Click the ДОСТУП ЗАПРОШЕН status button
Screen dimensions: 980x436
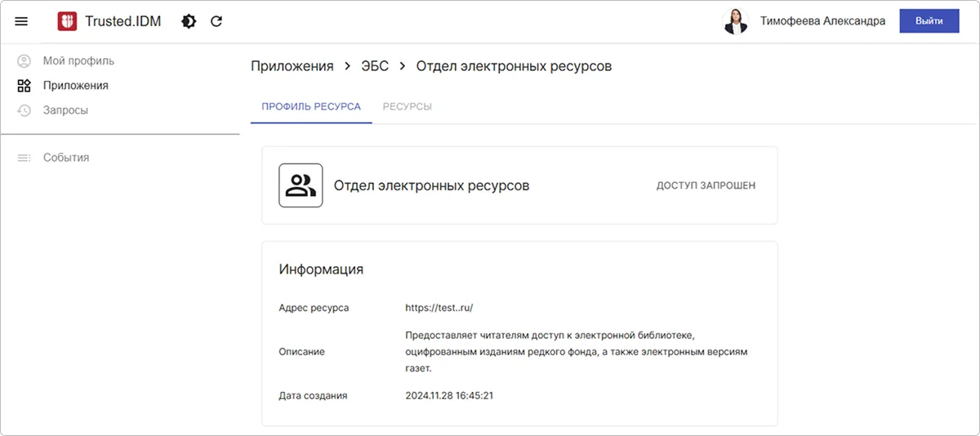(706, 185)
